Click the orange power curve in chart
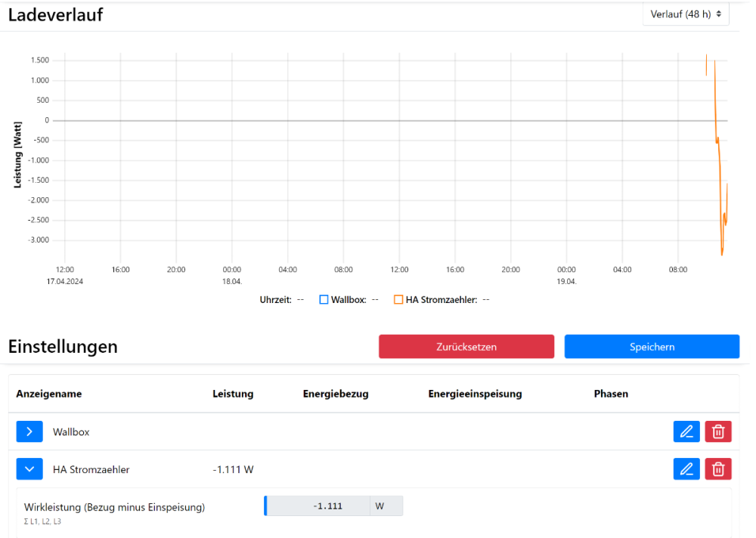 (720, 189)
